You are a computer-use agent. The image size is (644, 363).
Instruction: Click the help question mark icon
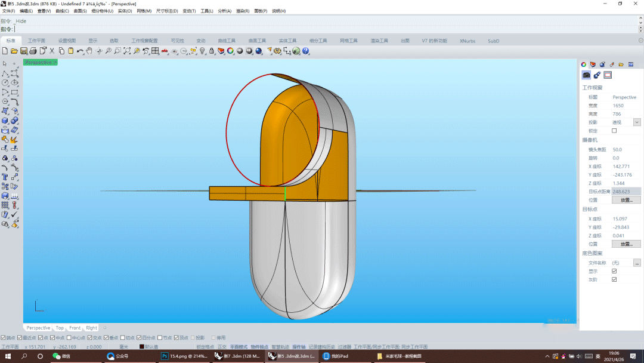click(306, 51)
